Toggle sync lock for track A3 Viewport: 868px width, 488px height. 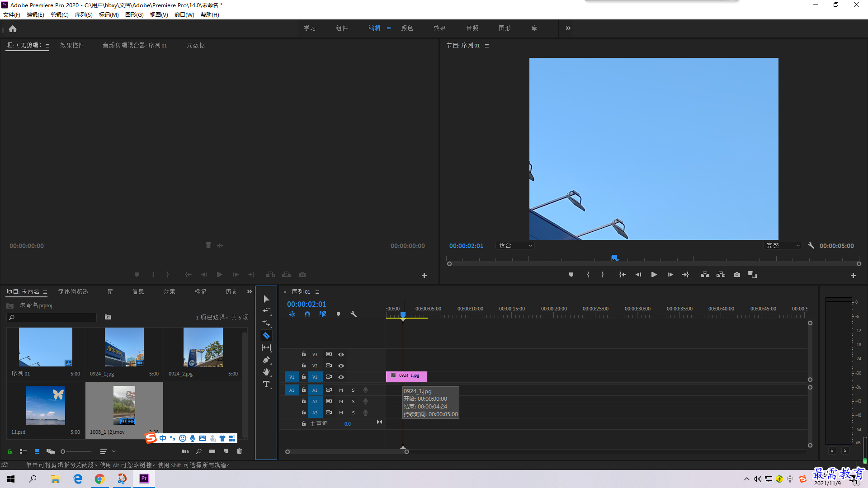click(329, 413)
